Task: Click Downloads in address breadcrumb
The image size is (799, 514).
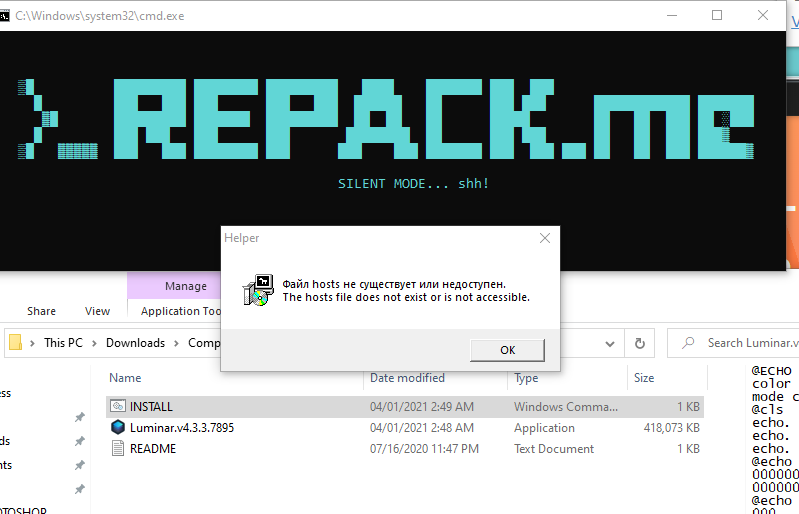Action: click(x=135, y=343)
